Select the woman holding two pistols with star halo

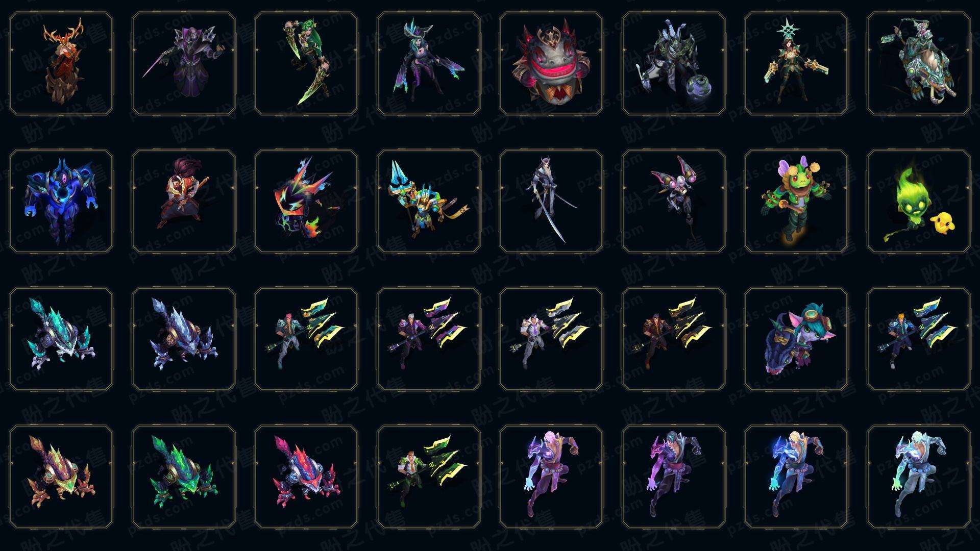tap(796, 64)
